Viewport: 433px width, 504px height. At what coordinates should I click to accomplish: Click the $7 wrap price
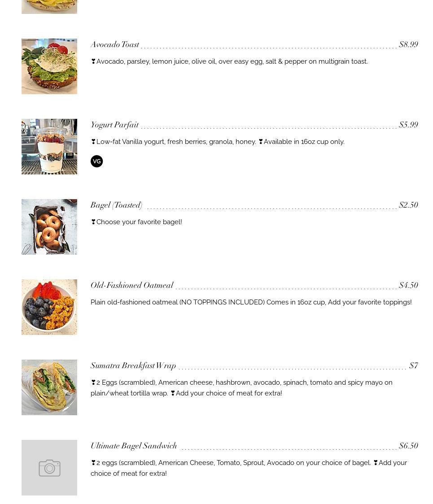pos(414,365)
